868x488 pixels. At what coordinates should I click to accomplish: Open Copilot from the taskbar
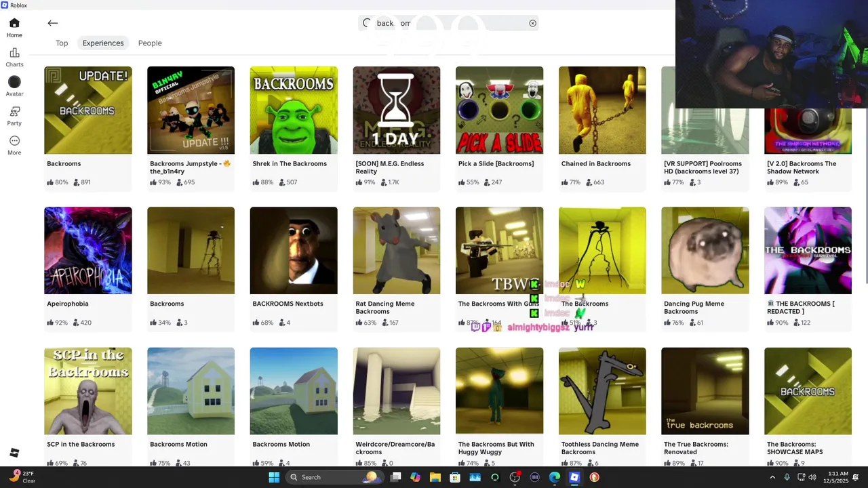pyautogui.click(x=415, y=477)
